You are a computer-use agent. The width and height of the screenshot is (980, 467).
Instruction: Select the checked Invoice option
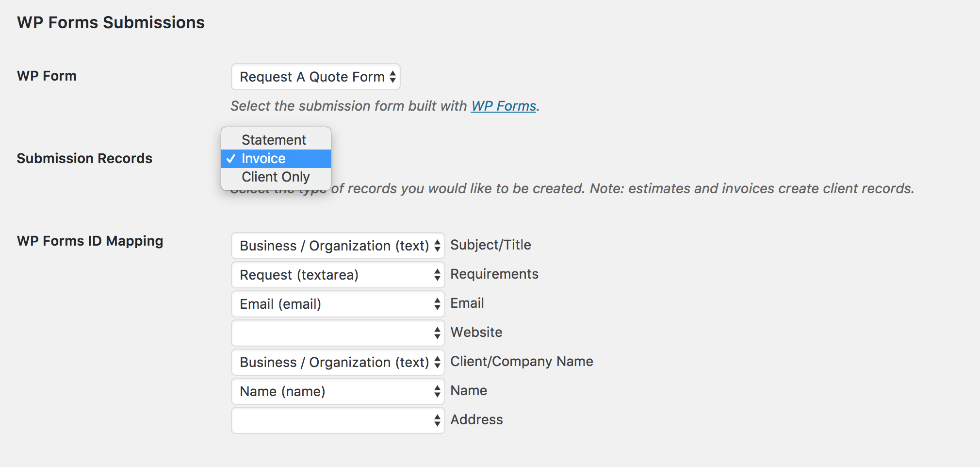(263, 158)
